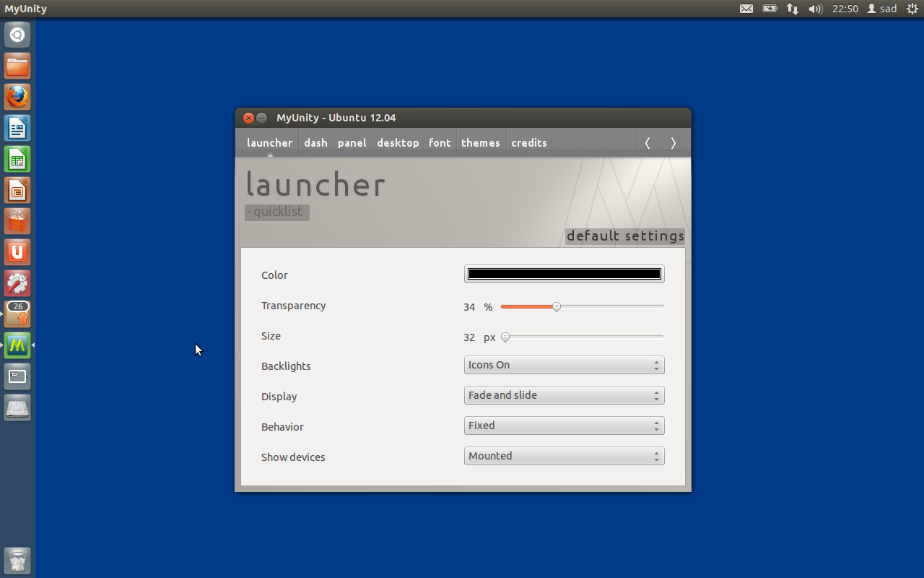Image resolution: width=924 pixels, height=578 pixels.
Task: Go to next tab with right arrow
Action: (x=674, y=143)
